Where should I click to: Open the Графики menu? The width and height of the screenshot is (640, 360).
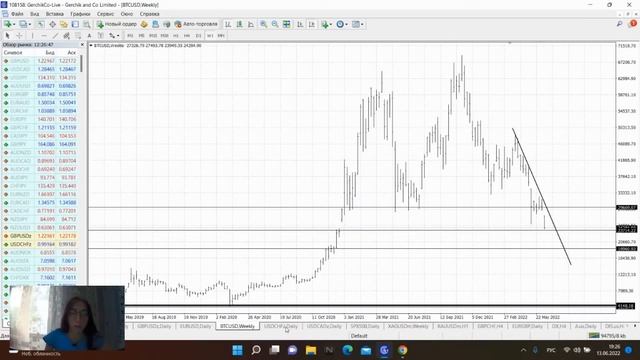point(80,14)
